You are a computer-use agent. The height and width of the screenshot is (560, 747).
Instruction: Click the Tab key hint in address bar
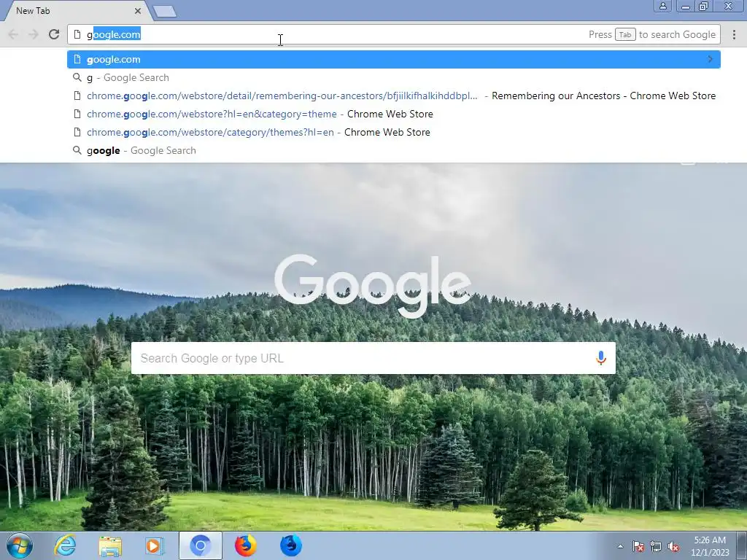coord(625,34)
